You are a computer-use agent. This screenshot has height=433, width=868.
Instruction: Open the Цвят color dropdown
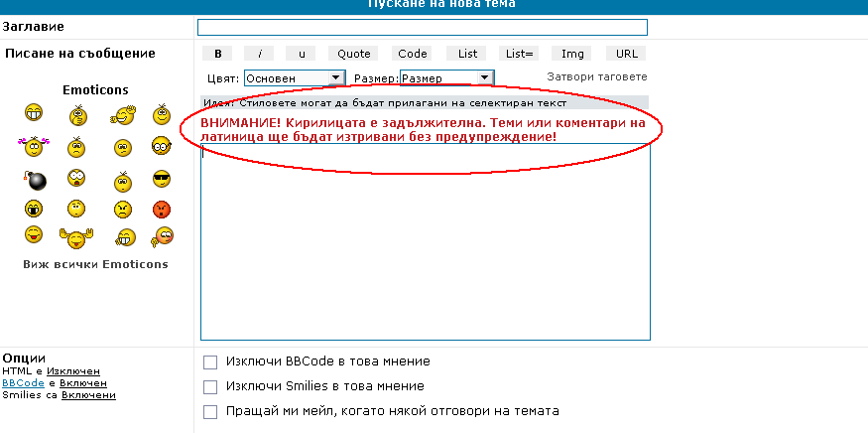pyautogui.click(x=294, y=77)
